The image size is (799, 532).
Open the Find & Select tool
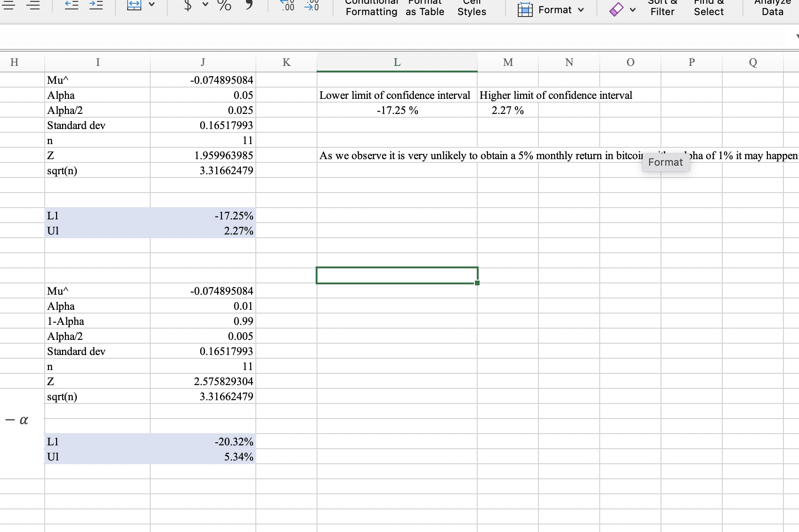pos(708,8)
